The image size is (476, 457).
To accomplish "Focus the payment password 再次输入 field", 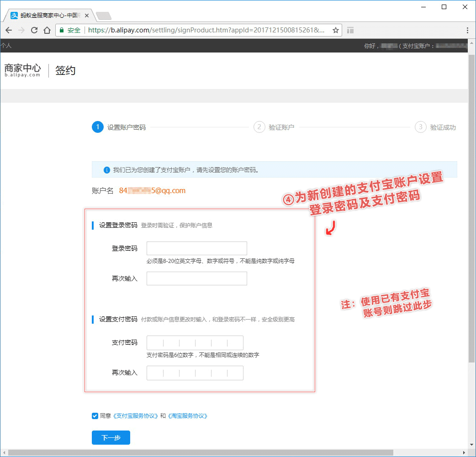I will click(x=195, y=373).
